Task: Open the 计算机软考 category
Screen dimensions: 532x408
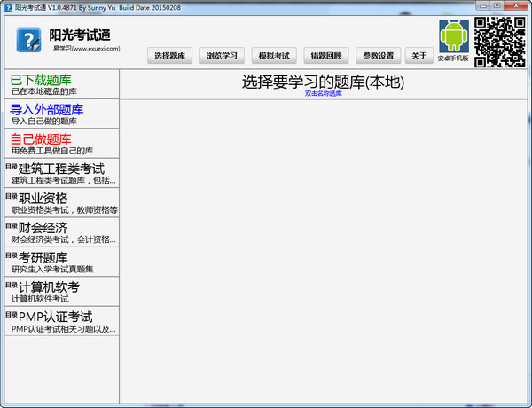Action: tap(59, 291)
